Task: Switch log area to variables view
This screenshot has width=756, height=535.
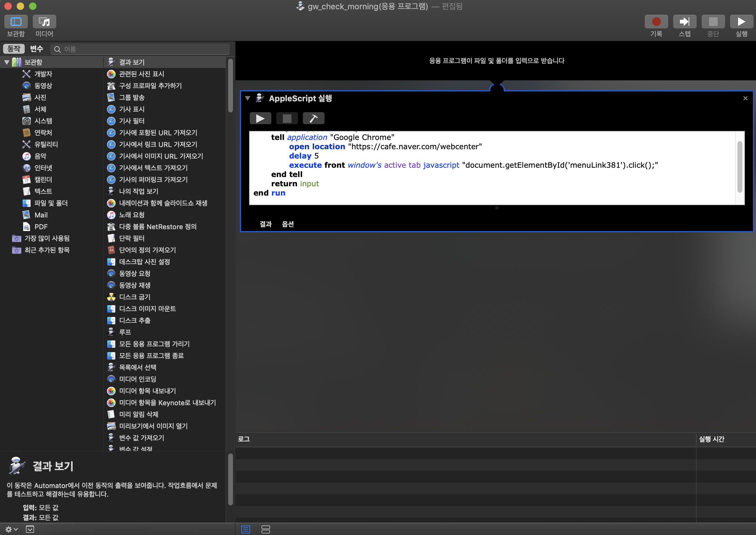Action: pyautogui.click(x=265, y=529)
